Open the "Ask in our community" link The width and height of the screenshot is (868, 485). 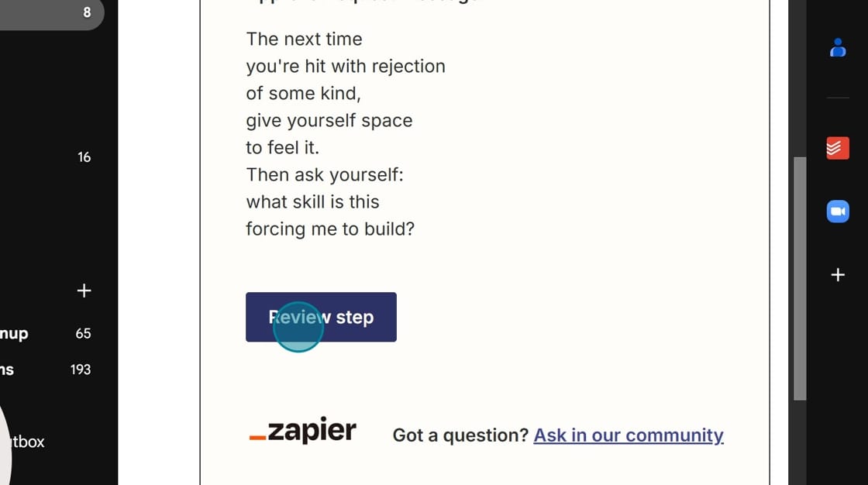(628, 435)
